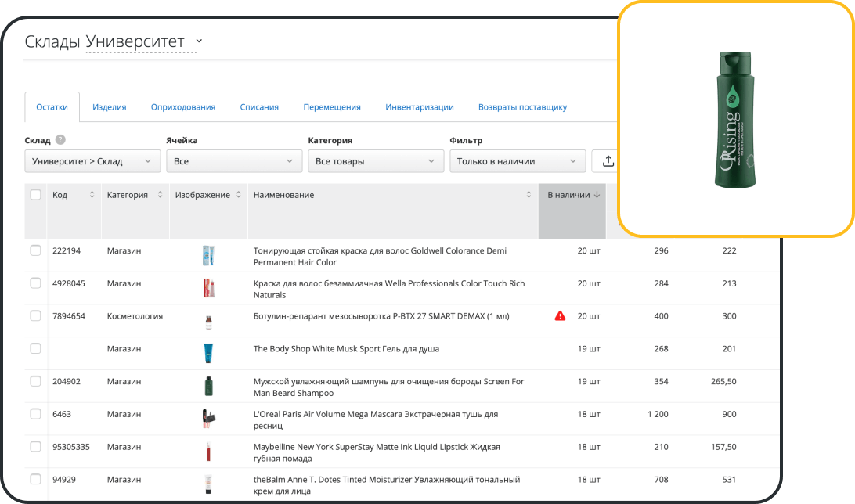Expand the Ячейка dropdown showing Все
Screen dimensions: 855x504
click(233, 161)
